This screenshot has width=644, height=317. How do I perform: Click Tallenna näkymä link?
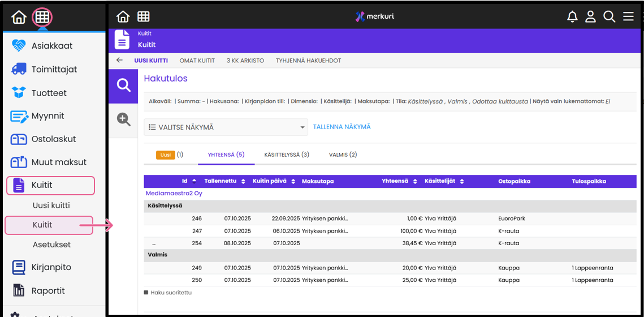[342, 127]
